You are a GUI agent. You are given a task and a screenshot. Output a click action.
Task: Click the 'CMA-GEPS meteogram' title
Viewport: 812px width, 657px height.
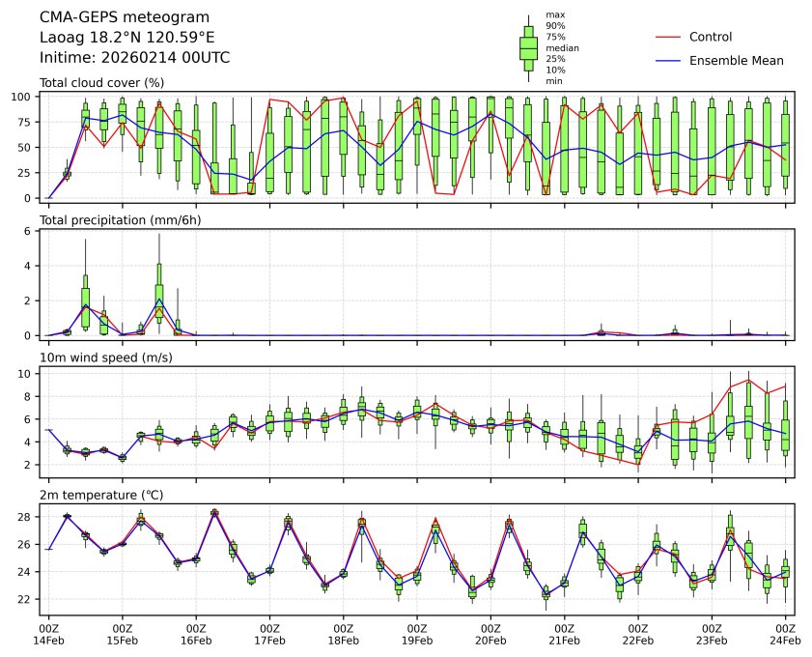[110, 17]
